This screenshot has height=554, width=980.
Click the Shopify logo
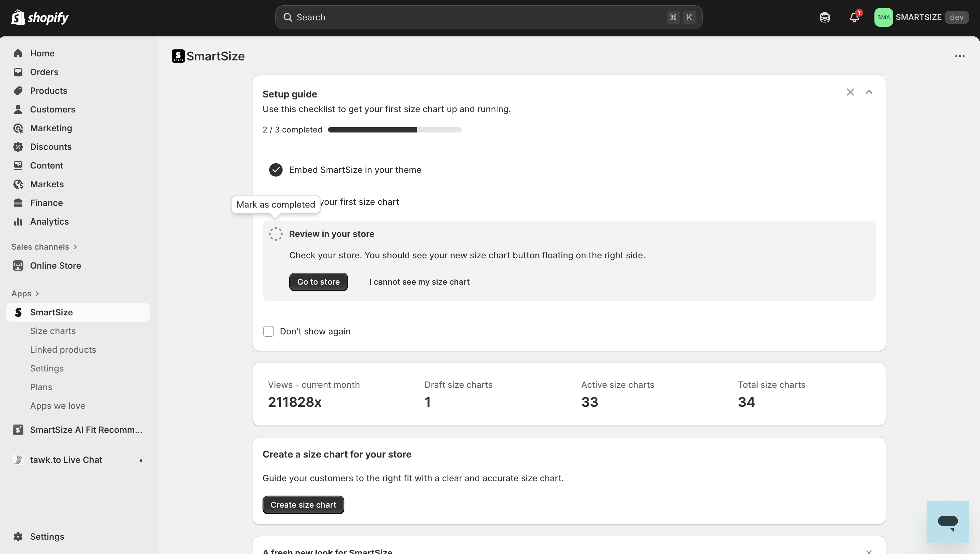click(x=40, y=17)
